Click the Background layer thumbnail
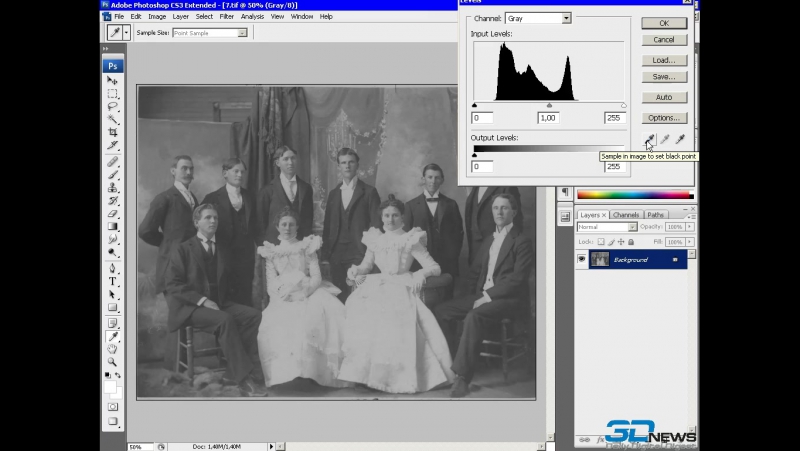Screen dimensions: 800x451 coord(599,260)
